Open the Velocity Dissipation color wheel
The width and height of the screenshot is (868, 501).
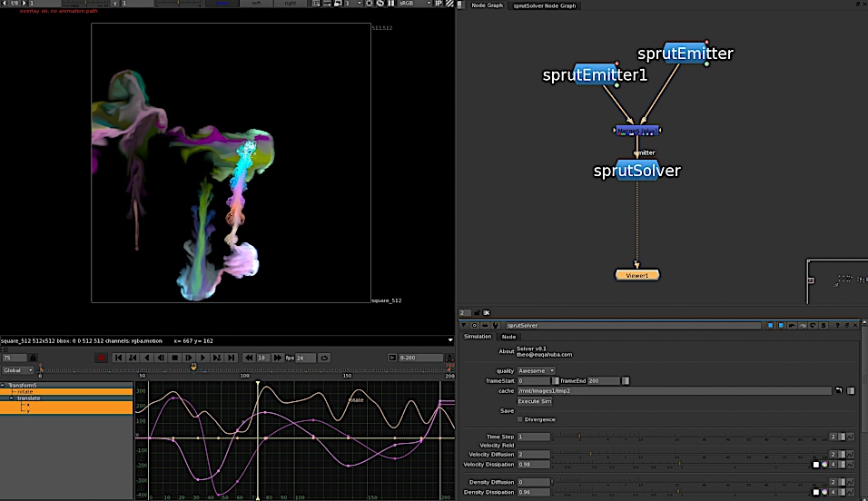click(825, 464)
